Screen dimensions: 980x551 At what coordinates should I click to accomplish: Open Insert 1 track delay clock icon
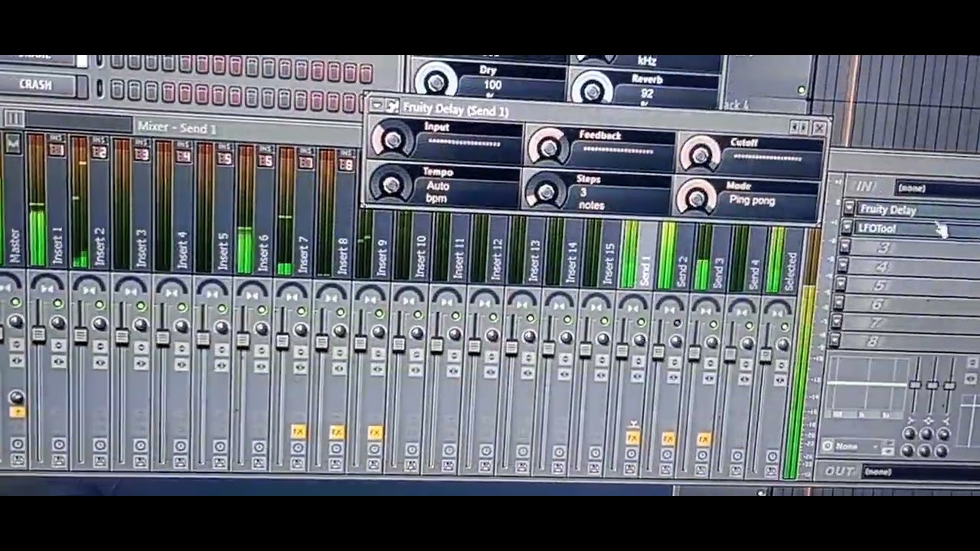coord(60,445)
